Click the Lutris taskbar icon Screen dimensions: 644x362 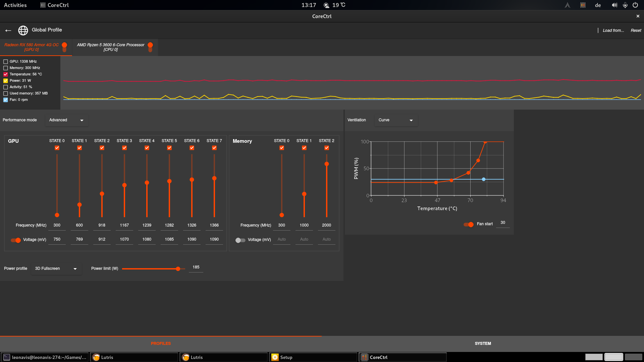tap(97, 357)
